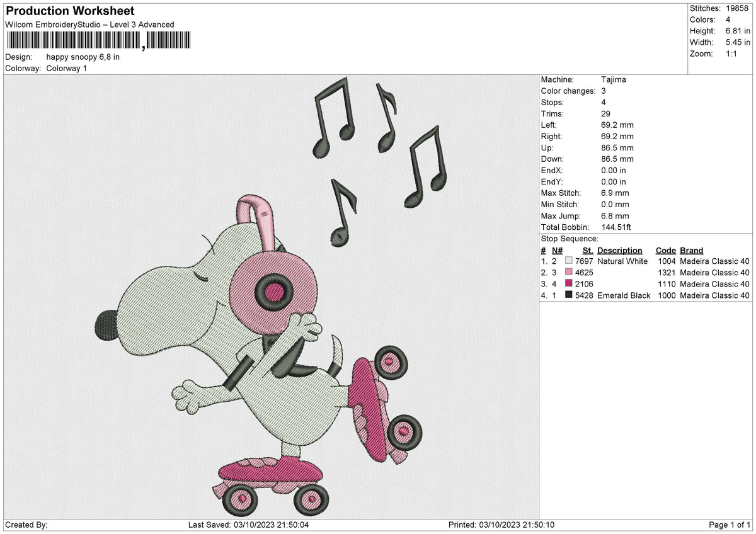Image resolution: width=756 pixels, height=534 pixels.
Task: Click "Madeira Classic 40" in Emerald Black row
Action: coord(715,295)
